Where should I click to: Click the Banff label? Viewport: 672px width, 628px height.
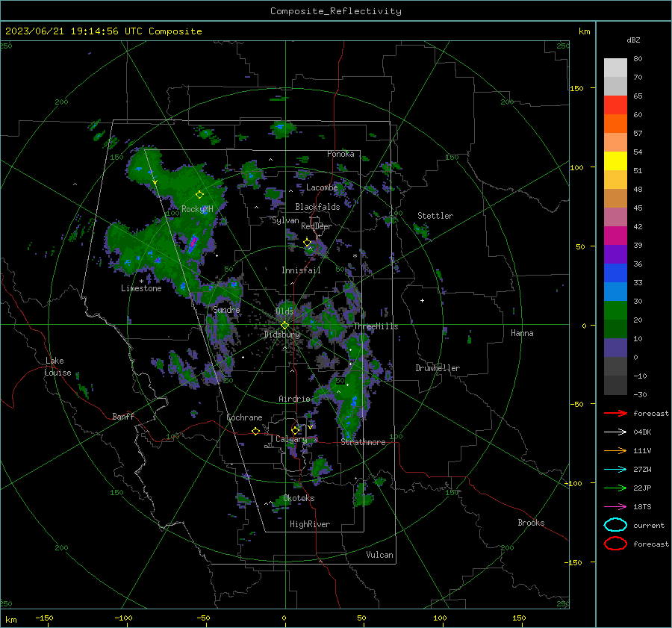click(x=123, y=416)
